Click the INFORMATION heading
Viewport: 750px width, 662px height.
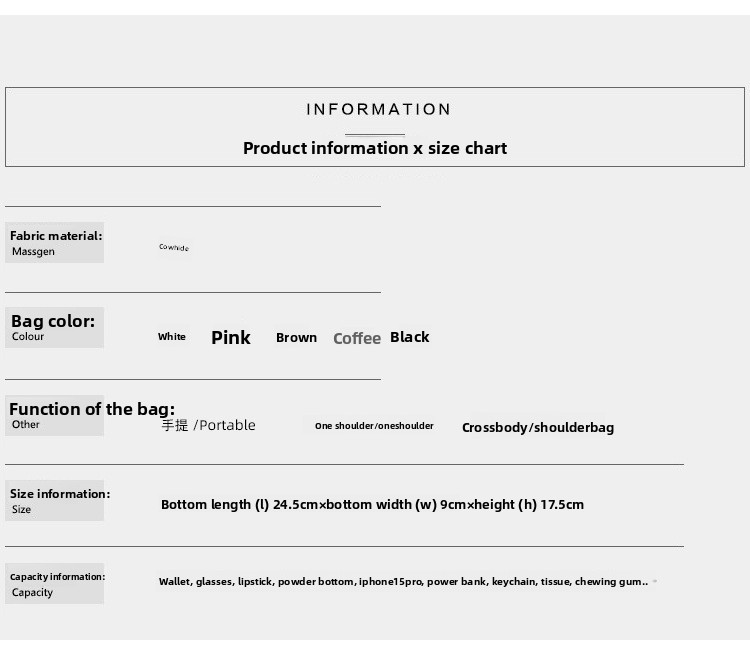click(x=378, y=110)
